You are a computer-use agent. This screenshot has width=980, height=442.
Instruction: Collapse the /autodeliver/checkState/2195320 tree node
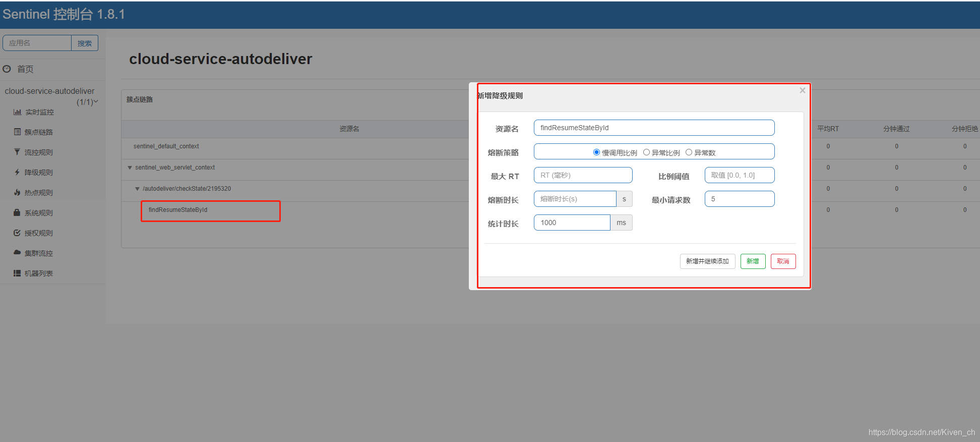click(137, 189)
